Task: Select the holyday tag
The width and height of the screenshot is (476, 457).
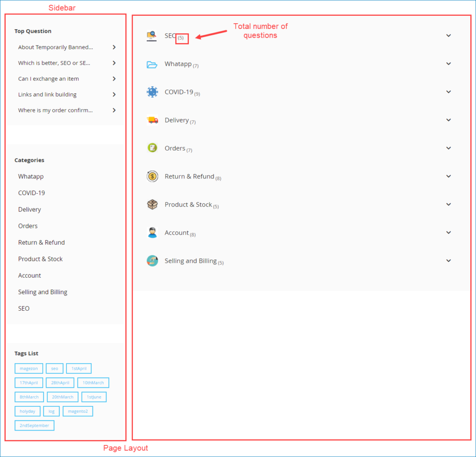Action: pyautogui.click(x=27, y=411)
